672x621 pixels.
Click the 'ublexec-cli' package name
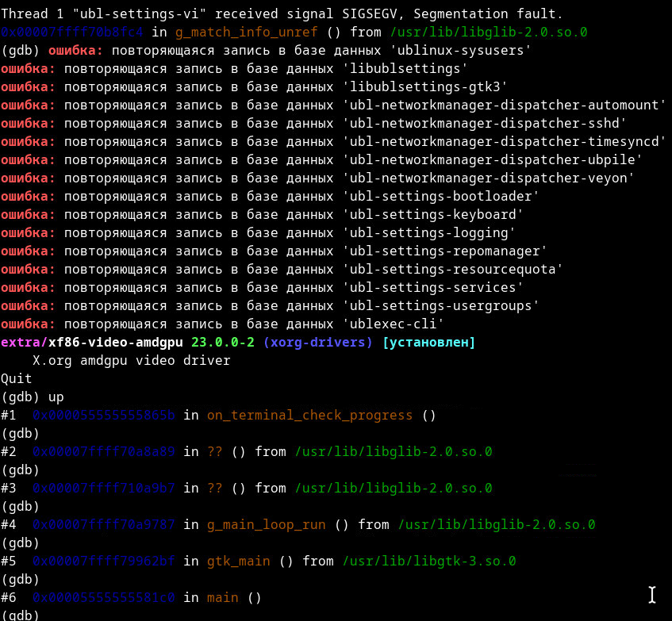coord(393,324)
